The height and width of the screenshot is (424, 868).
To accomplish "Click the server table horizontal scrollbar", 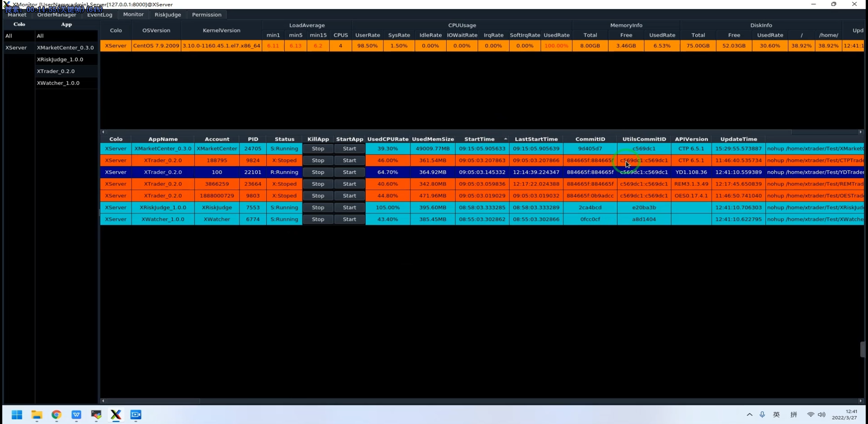I will 449,132.
